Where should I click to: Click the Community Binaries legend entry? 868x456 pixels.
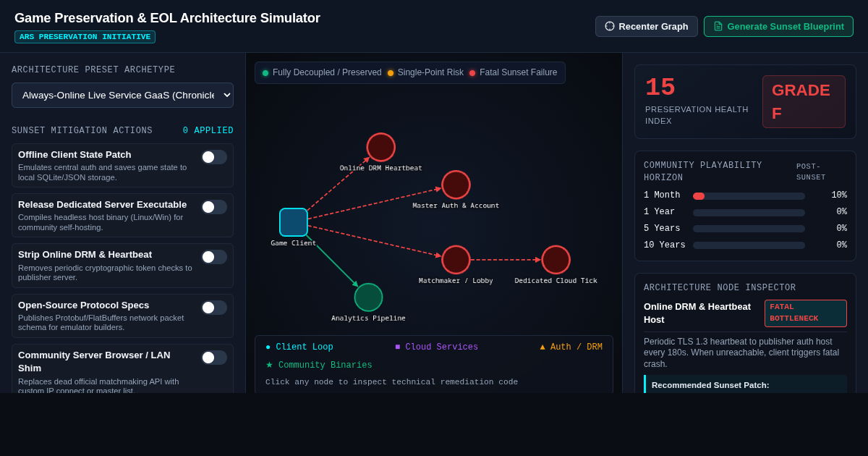tap(319, 366)
